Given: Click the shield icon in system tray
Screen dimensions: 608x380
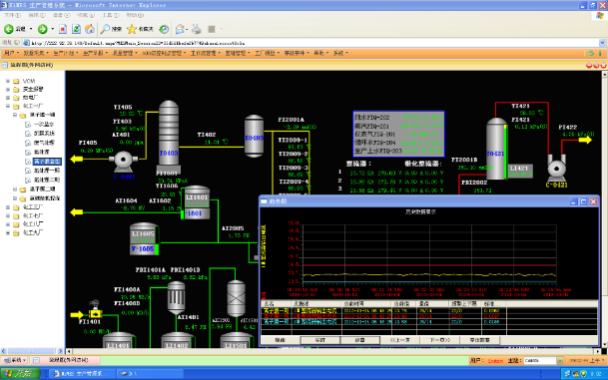Looking at the screenshot, I should (584, 373).
